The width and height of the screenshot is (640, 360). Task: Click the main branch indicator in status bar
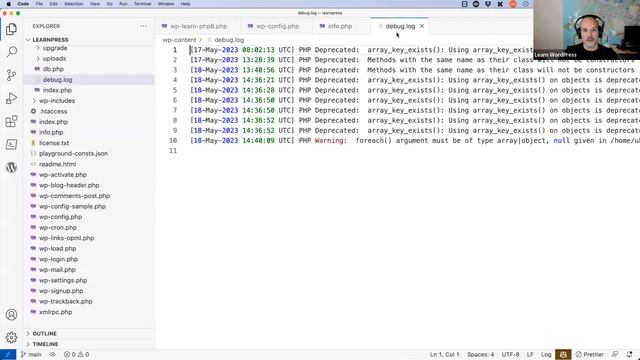pyautogui.click(x=31, y=355)
